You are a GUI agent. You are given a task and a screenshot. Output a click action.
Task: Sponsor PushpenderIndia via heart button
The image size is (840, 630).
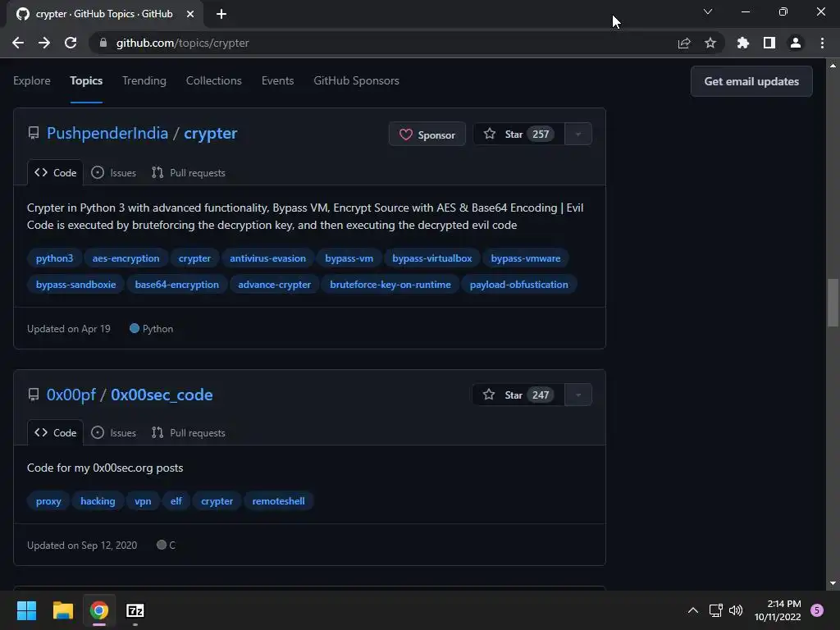427,135
